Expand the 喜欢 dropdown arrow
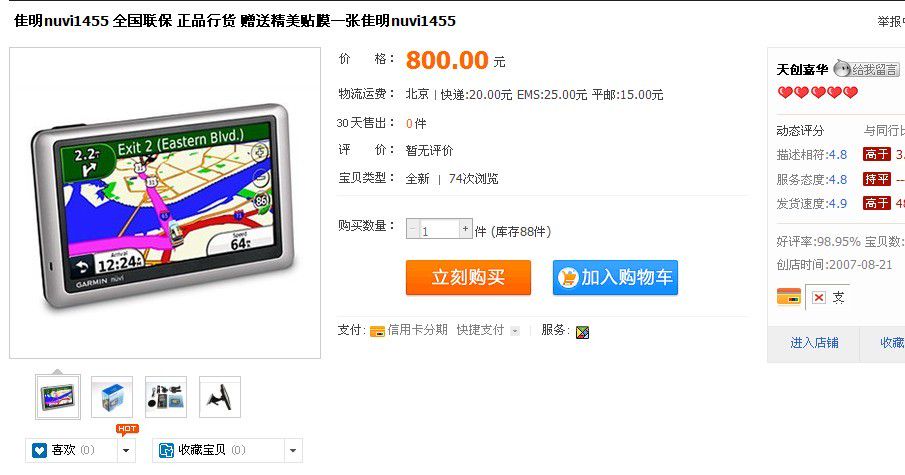The height and width of the screenshot is (475, 905). [126, 450]
